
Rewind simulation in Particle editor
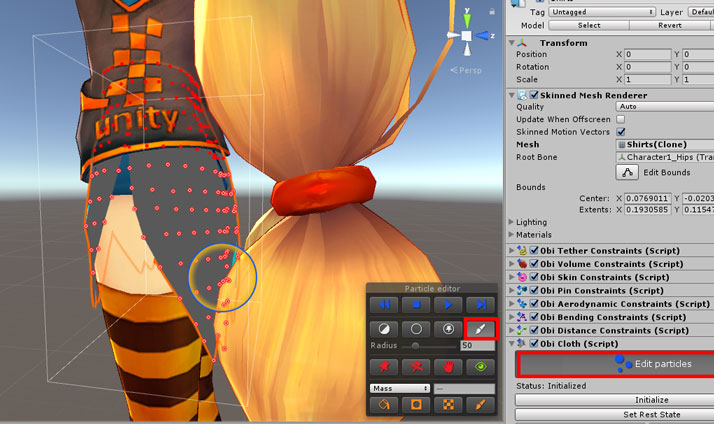(x=384, y=305)
